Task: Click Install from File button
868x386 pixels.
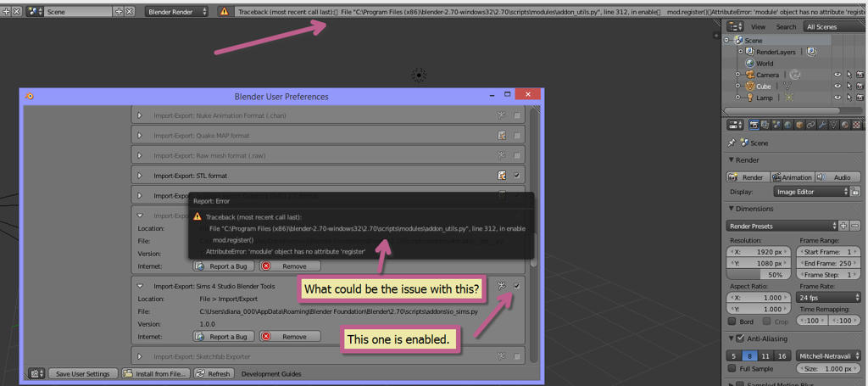Action: pyautogui.click(x=156, y=374)
